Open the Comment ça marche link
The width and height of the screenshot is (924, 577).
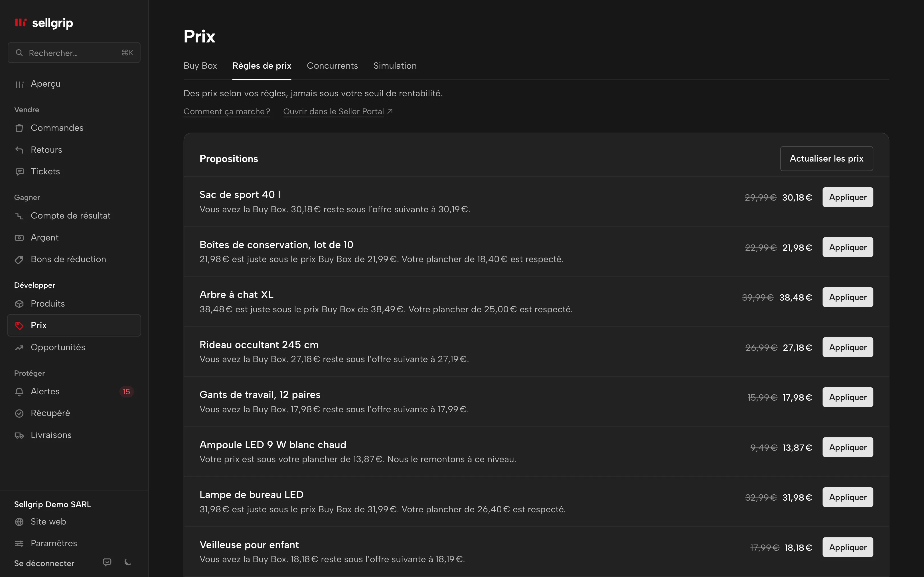[227, 111]
